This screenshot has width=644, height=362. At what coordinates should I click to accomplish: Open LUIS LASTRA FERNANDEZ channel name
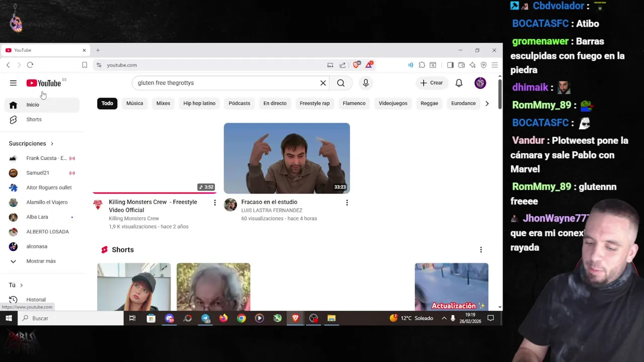272,211
